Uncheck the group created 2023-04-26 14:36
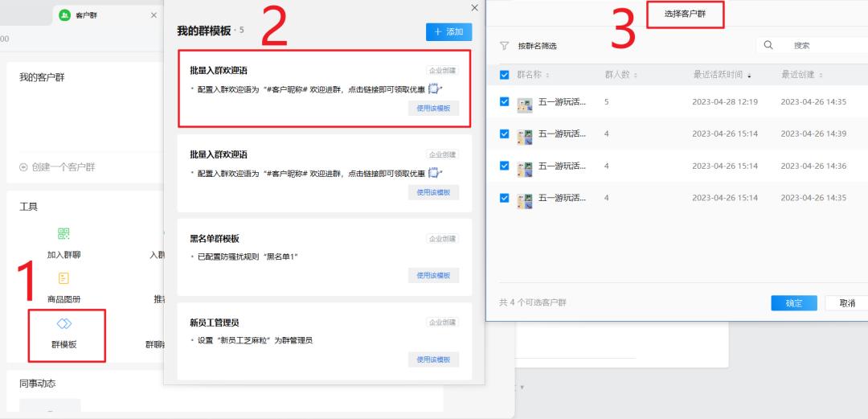The width and height of the screenshot is (868, 419). point(504,166)
